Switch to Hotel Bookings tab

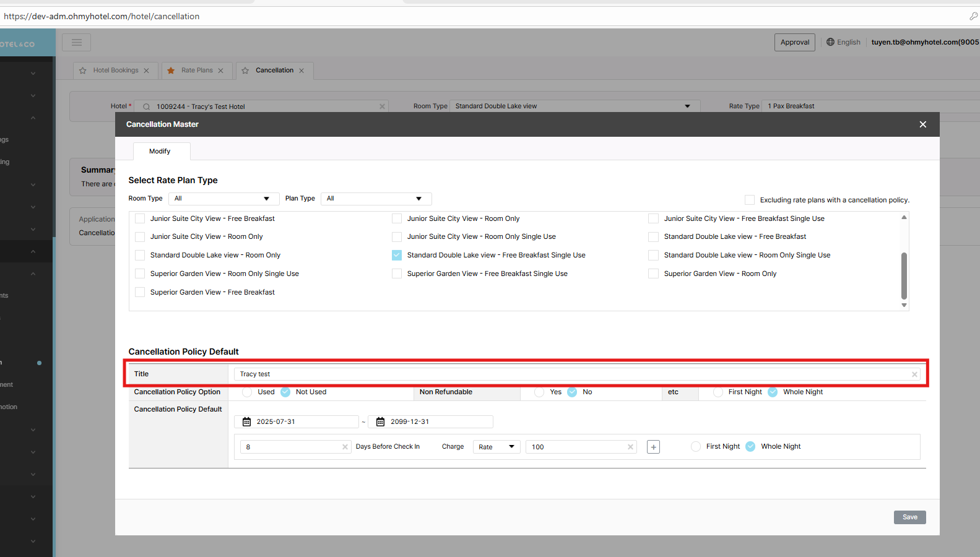[116, 71]
